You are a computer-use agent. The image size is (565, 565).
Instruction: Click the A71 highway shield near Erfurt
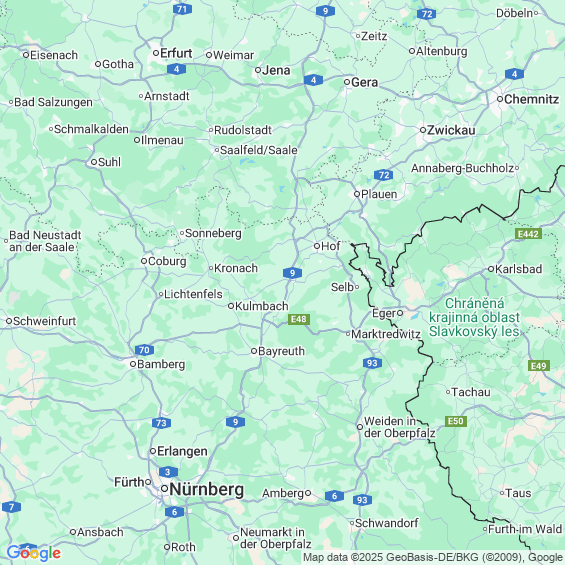pyautogui.click(x=182, y=9)
